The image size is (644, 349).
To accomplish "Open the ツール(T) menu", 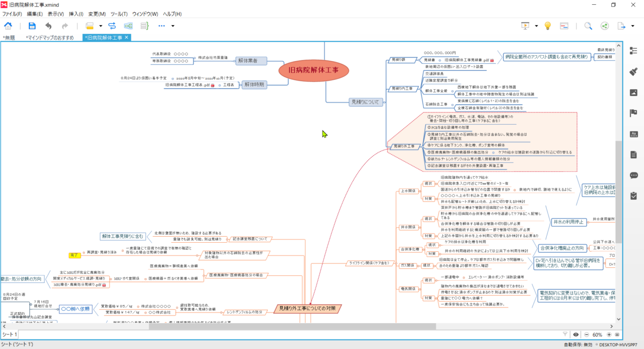I will click(119, 13).
